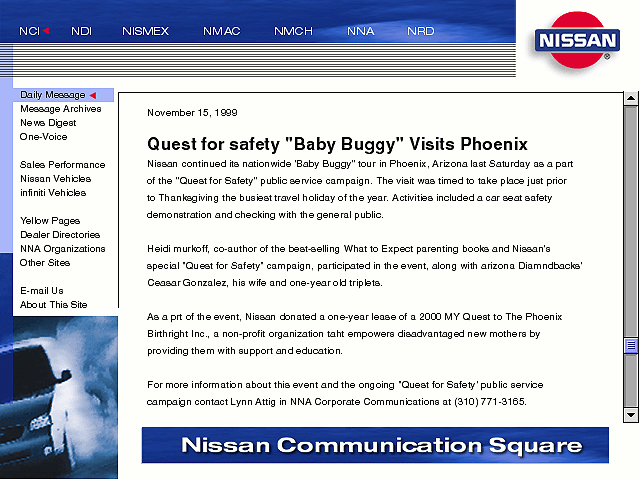Image resolution: width=640 pixels, height=480 pixels.
Task: Open Other Sites link
Action: [x=45, y=263]
